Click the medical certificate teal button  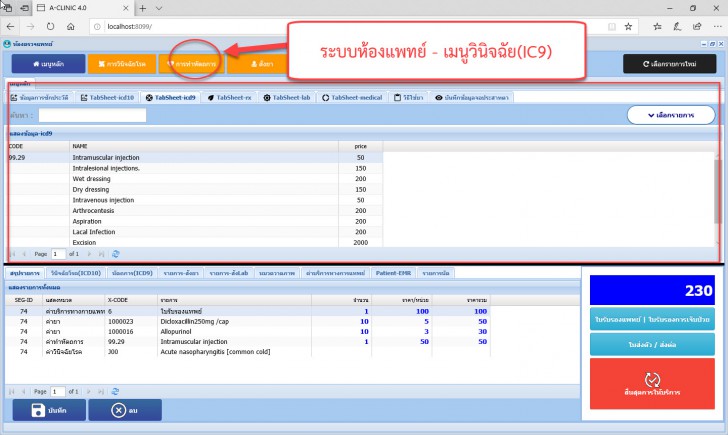[652, 319]
